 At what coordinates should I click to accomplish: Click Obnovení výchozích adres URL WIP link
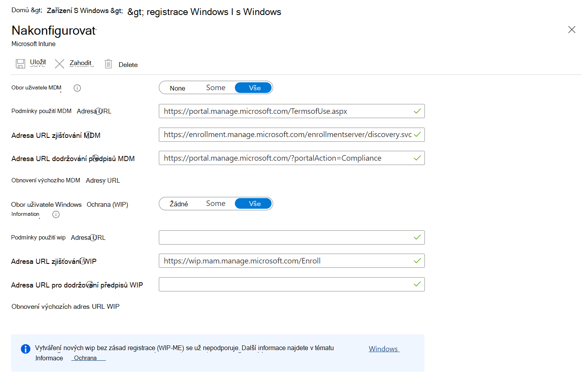click(x=65, y=306)
